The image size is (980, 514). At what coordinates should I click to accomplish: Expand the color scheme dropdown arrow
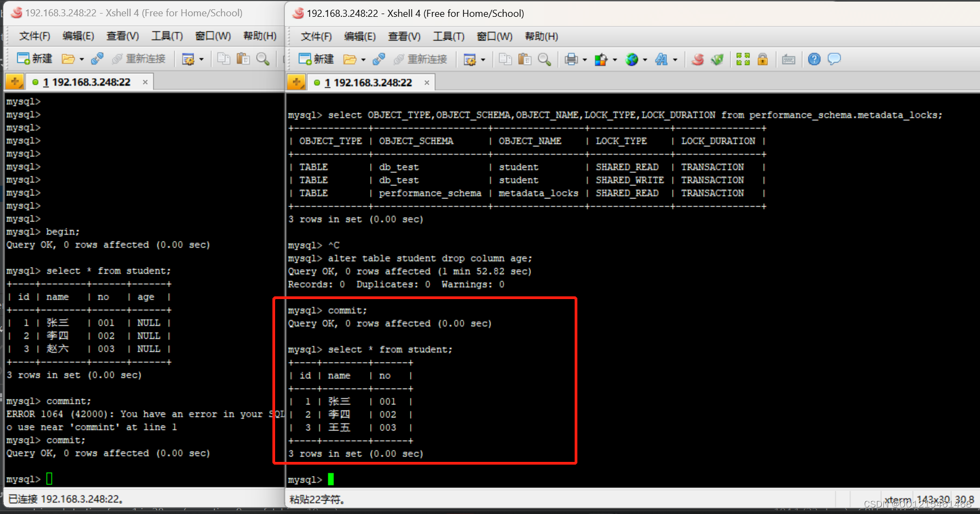(x=615, y=60)
